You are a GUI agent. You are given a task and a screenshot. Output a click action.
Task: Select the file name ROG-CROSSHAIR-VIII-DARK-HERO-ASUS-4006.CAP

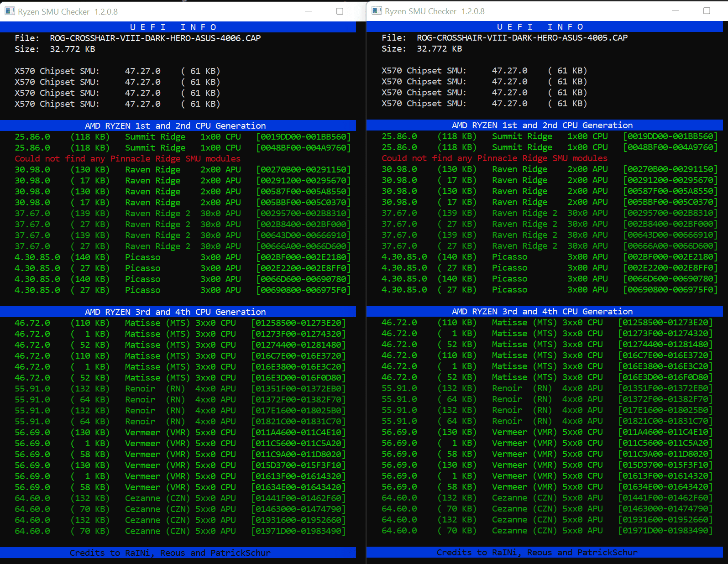[x=155, y=38]
